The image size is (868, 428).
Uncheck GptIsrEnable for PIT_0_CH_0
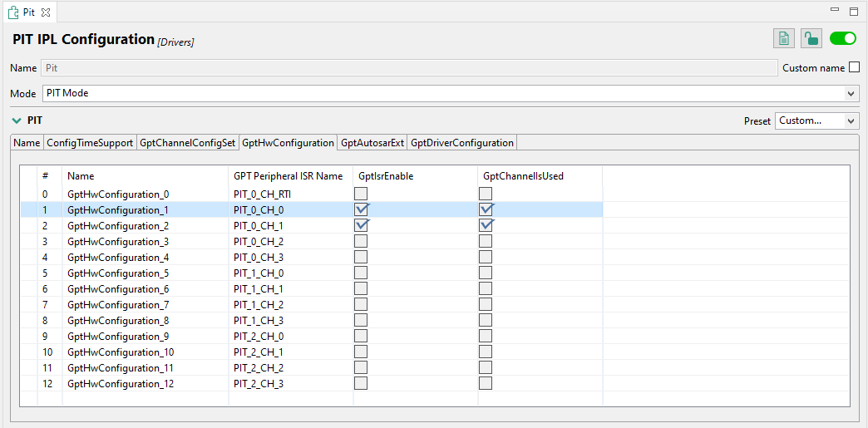tap(361, 209)
